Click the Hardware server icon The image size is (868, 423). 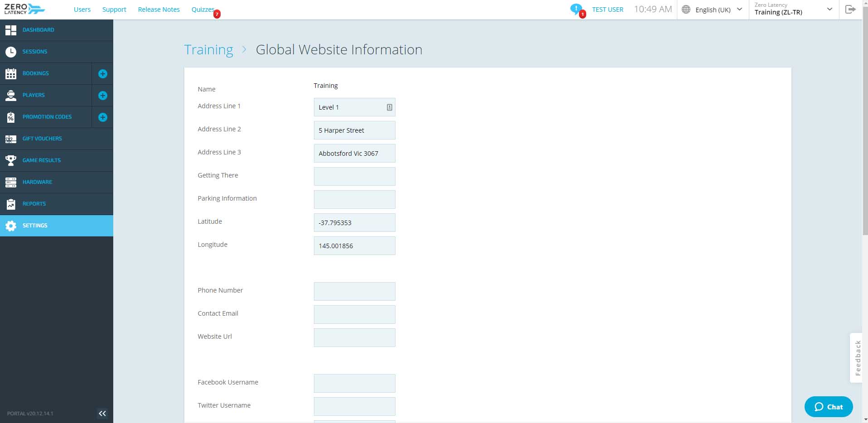11,182
